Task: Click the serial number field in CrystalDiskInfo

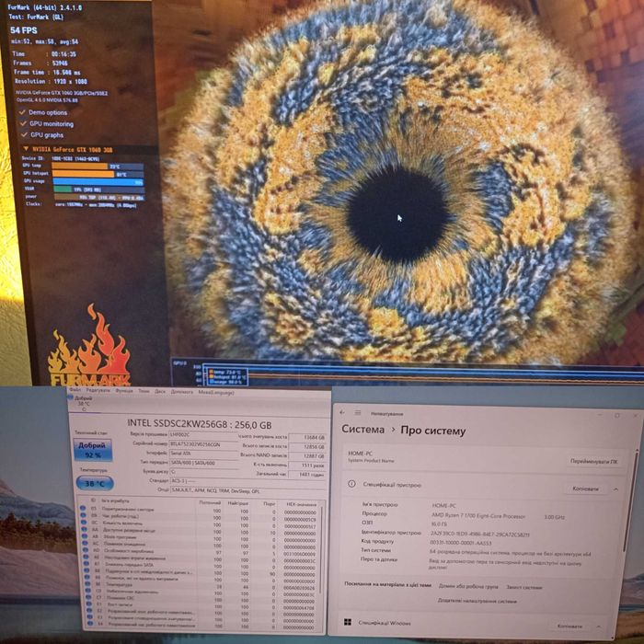Action: tap(203, 444)
